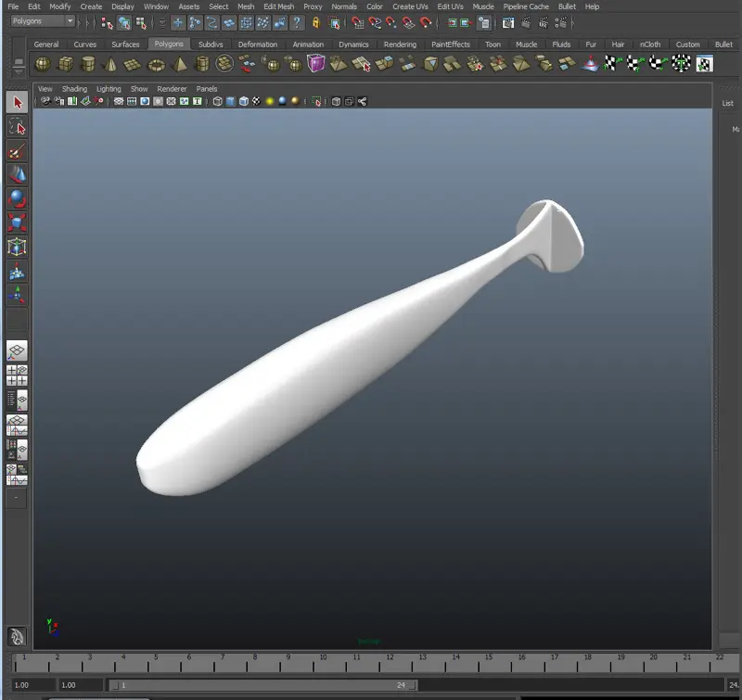
Task: Open the viewport Renderer menu
Action: click(x=172, y=89)
